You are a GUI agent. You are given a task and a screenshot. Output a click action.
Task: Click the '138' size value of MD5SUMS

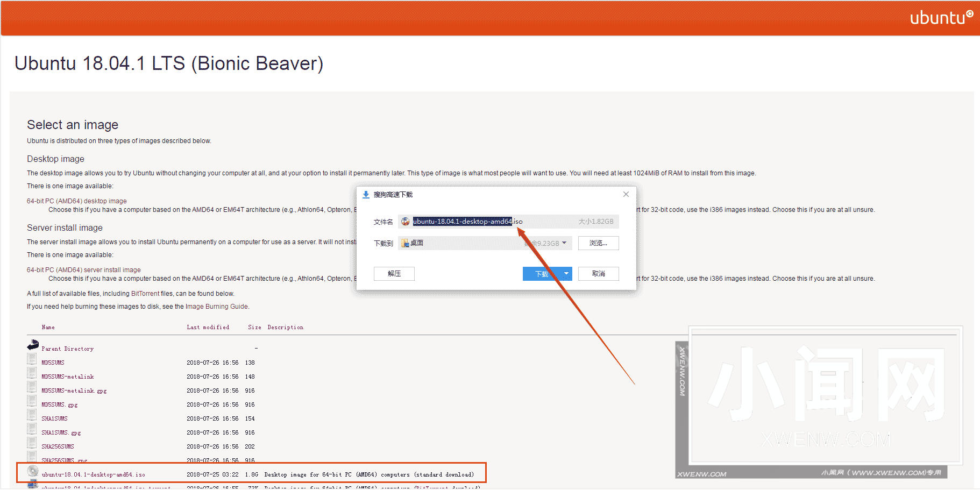250,363
